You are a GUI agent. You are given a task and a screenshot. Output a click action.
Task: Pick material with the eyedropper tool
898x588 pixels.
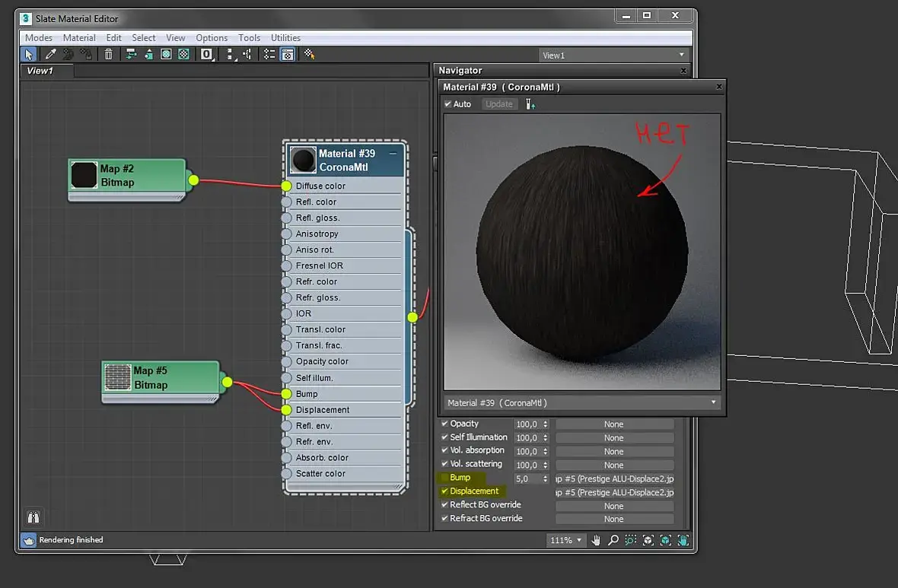[x=51, y=54]
